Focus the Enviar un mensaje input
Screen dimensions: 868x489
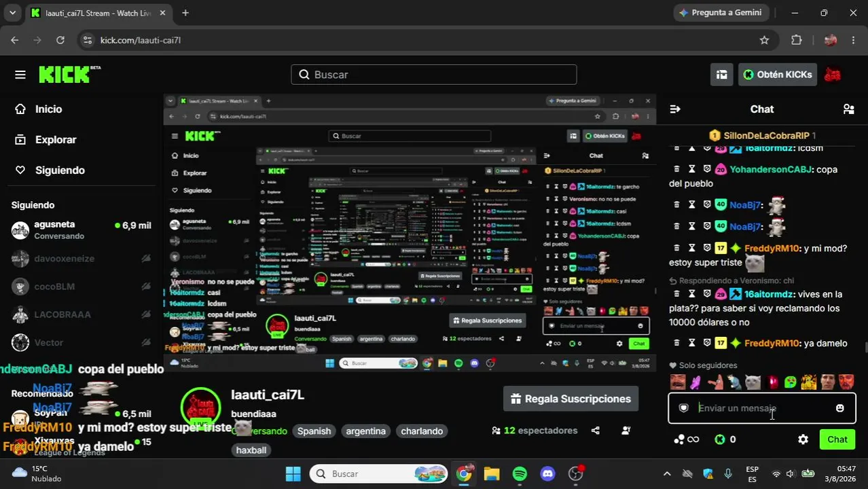[x=761, y=408]
